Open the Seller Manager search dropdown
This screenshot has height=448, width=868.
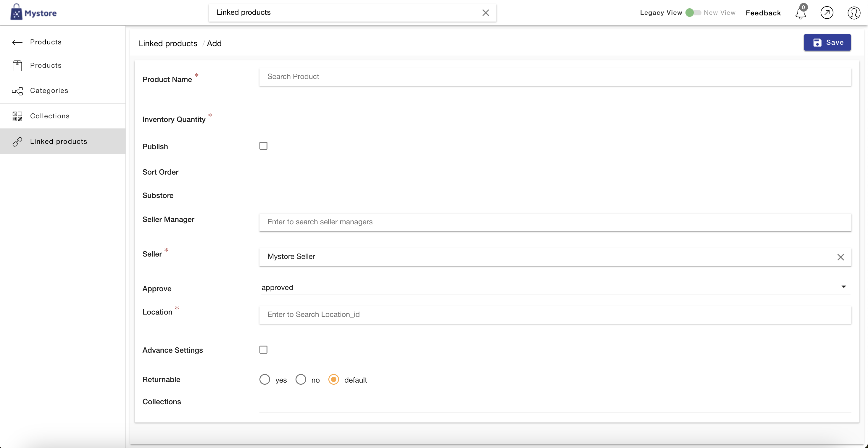click(x=555, y=222)
